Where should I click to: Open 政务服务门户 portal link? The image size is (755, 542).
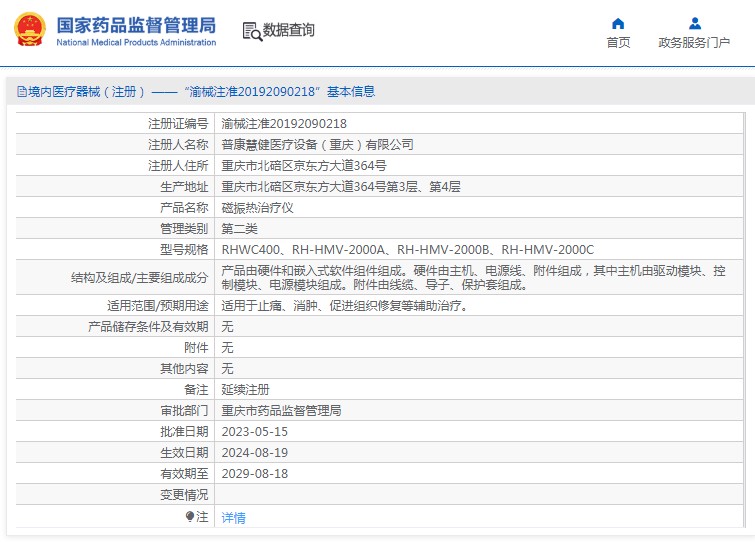coord(694,43)
